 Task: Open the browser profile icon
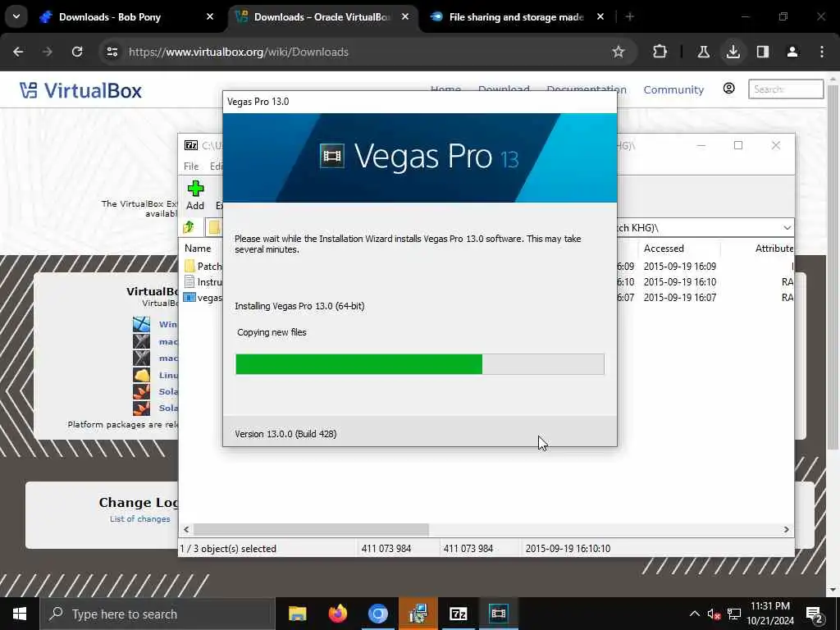tap(792, 52)
